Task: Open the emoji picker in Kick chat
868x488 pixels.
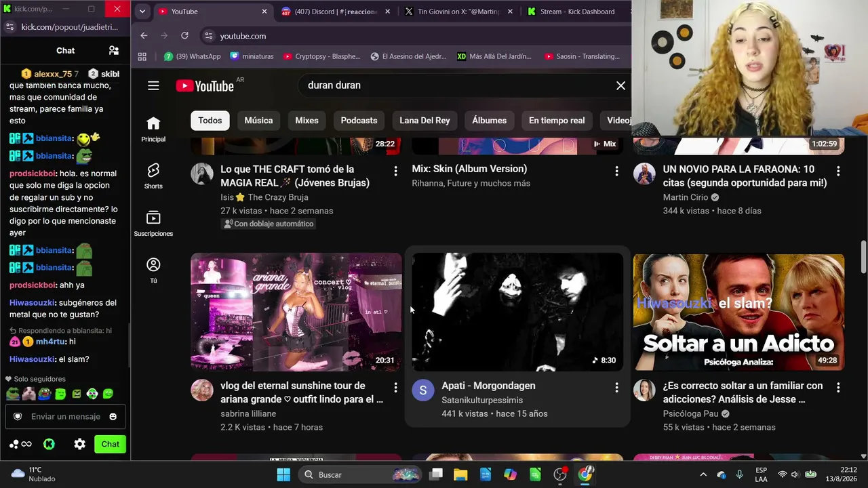Action: [x=113, y=417]
